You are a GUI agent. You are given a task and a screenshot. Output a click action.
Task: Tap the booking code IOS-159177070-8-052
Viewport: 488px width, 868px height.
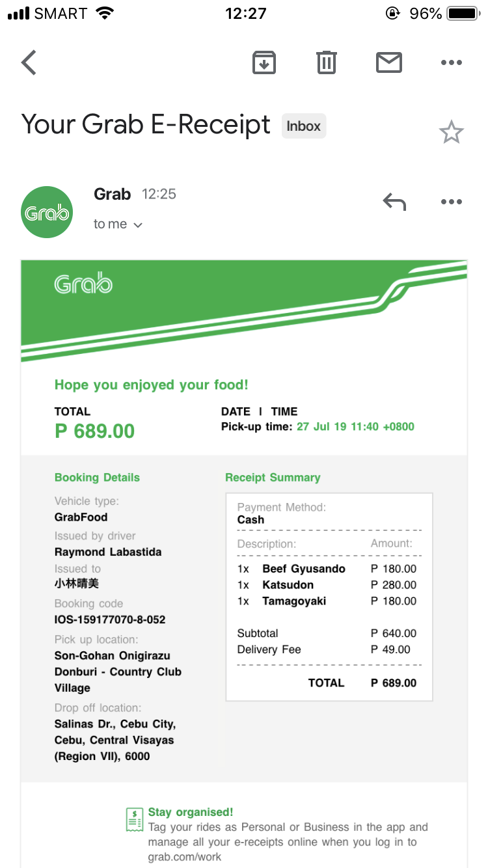pyautogui.click(x=110, y=619)
